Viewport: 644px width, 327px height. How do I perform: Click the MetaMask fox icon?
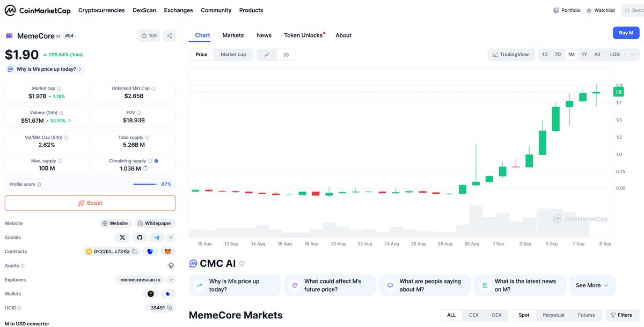pos(168,251)
